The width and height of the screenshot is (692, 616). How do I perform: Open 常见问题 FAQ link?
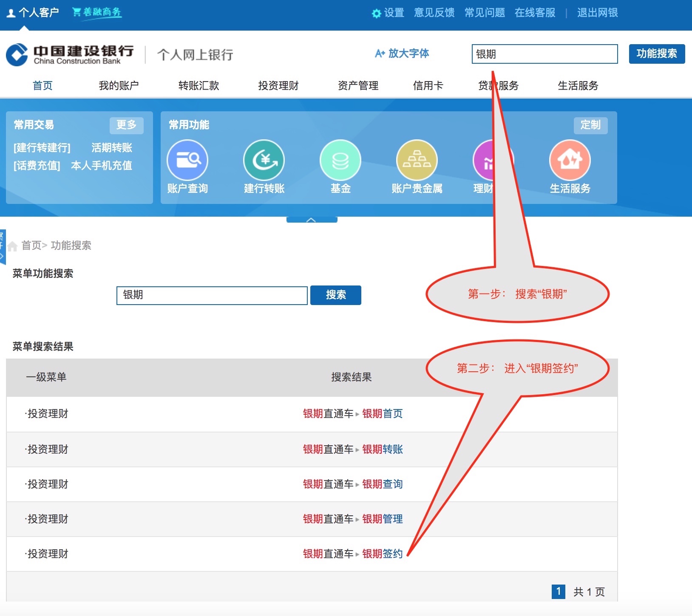click(485, 13)
